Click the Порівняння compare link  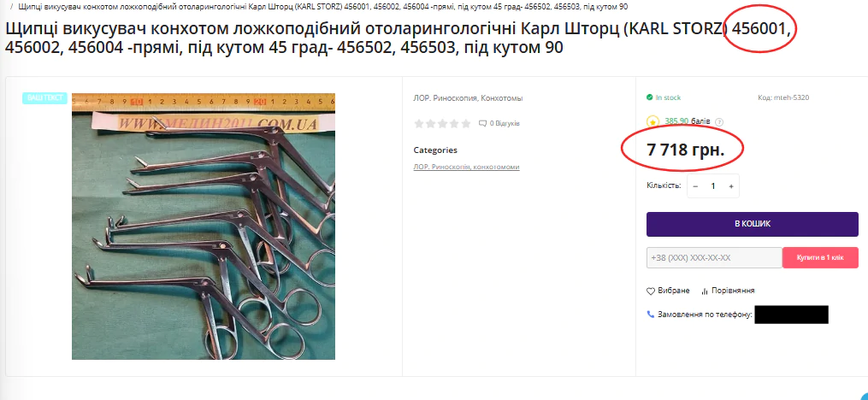[733, 291]
